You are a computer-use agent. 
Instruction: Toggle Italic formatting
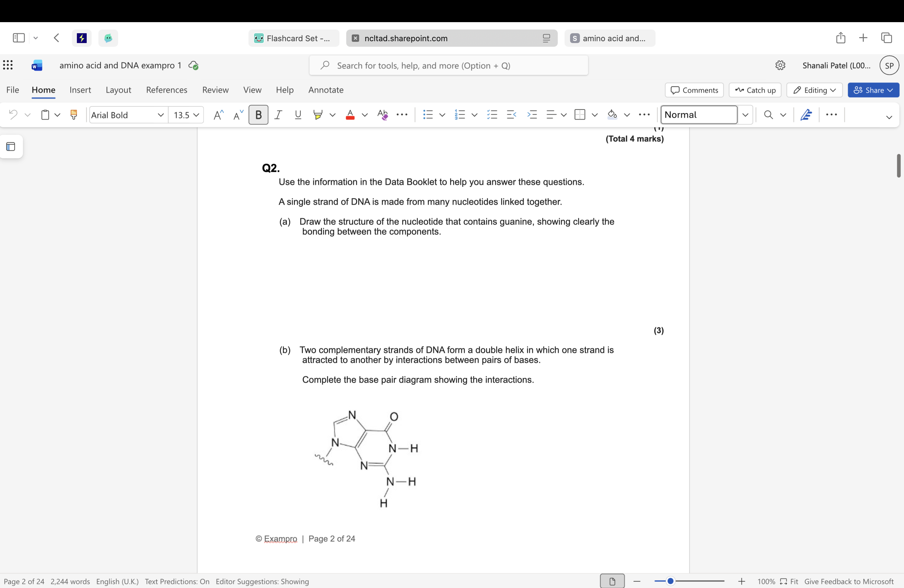(x=278, y=114)
